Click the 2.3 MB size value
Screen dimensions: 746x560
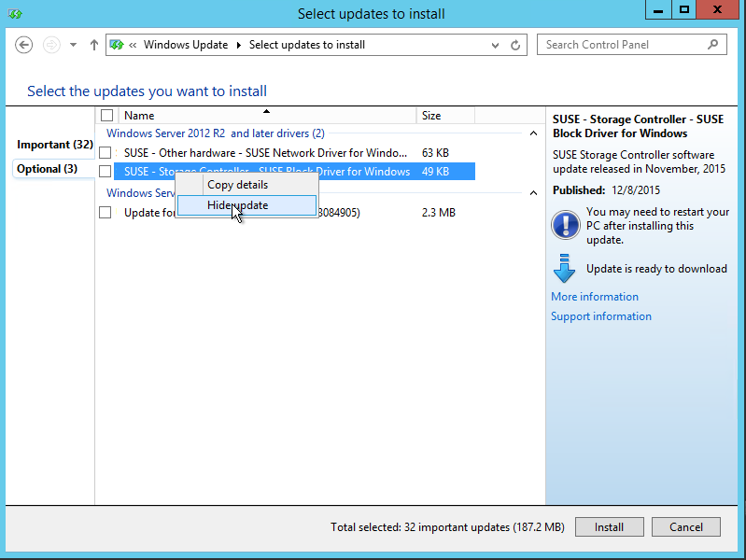tap(438, 212)
